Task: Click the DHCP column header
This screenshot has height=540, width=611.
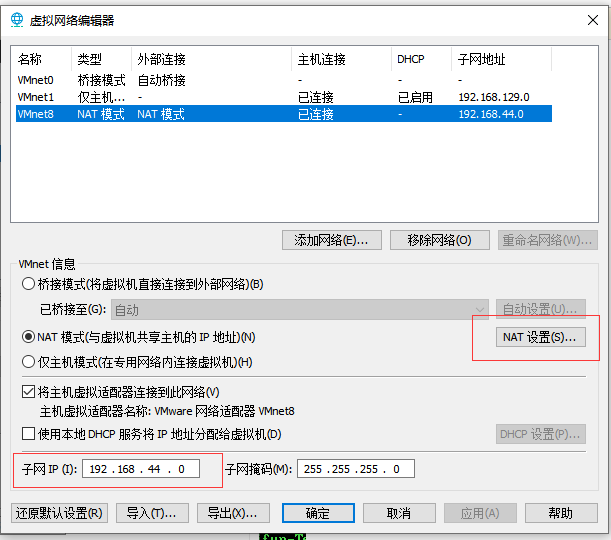Action: pos(421,59)
